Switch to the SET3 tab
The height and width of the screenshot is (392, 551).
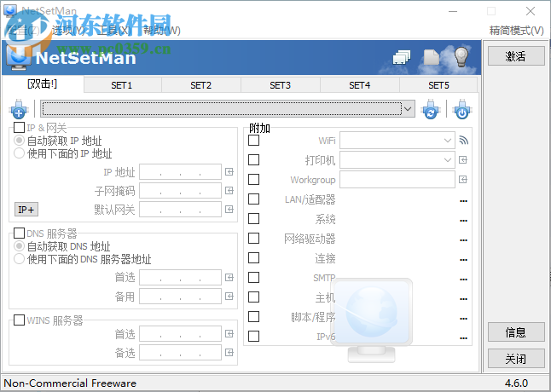point(281,85)
